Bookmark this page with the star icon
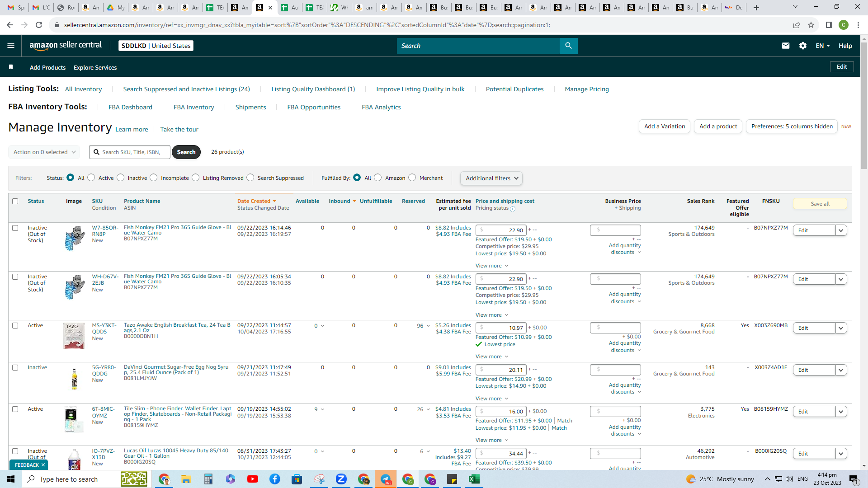Image resolution: width=868 pixels, height=488 pixels. point(811,25)
